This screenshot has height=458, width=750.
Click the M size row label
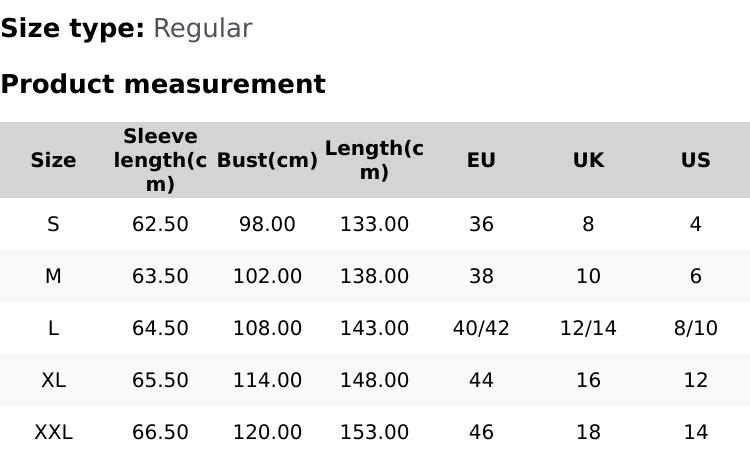click(53, 276)
